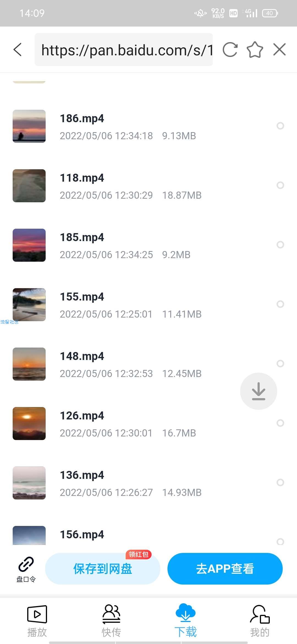Tap the URL address field
Screen dimensions: 297x644
point(124,50)
